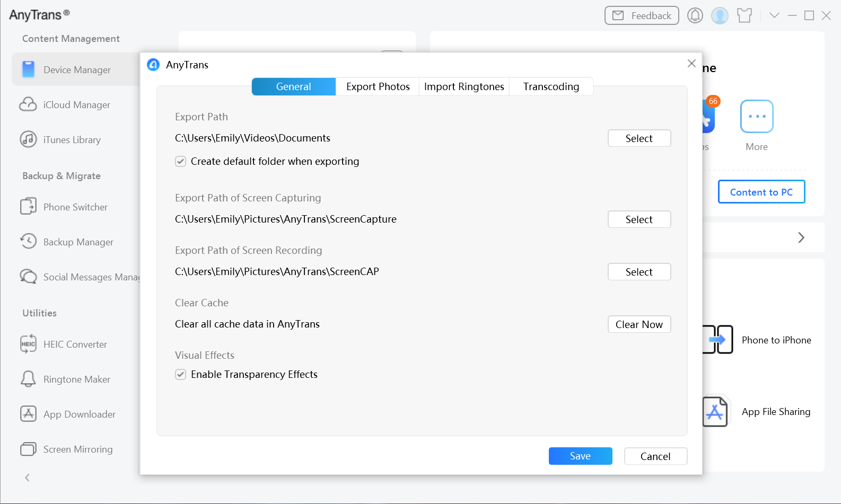
Task: Open the user account avatar icon
Action: (720, 15)
